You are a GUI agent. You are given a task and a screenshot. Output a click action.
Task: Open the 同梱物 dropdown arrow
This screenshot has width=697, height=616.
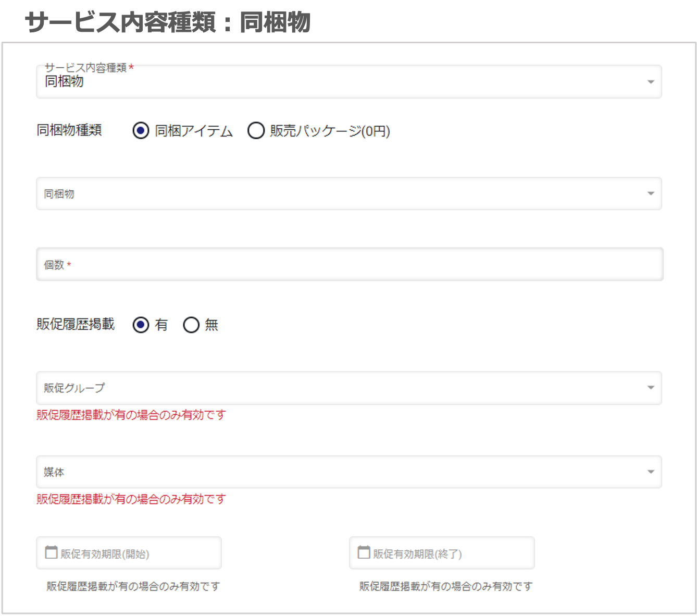click(x=650, y=193)
